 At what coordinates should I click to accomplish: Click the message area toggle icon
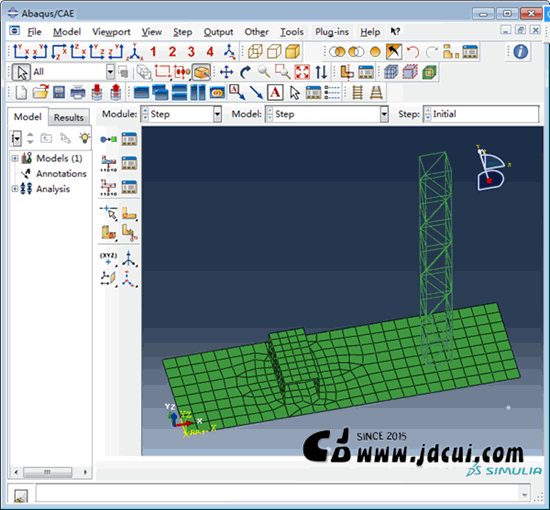[20, 496]
